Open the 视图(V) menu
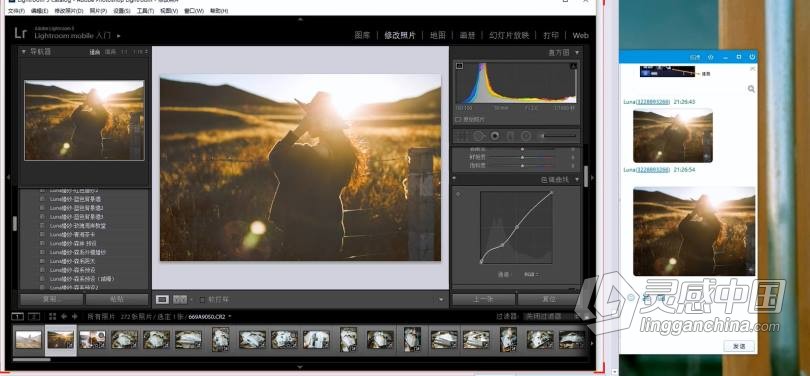The width and height of the screenshot is (810, 376). 169,11
